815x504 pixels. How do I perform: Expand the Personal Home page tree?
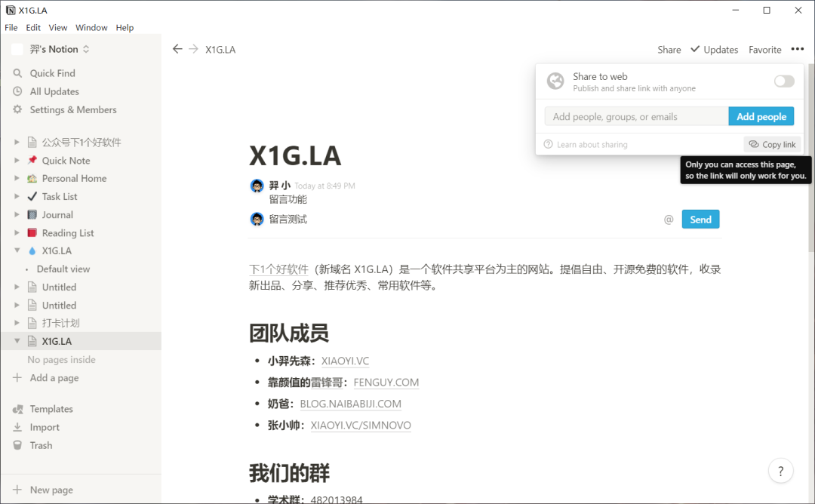pos(17,178)
